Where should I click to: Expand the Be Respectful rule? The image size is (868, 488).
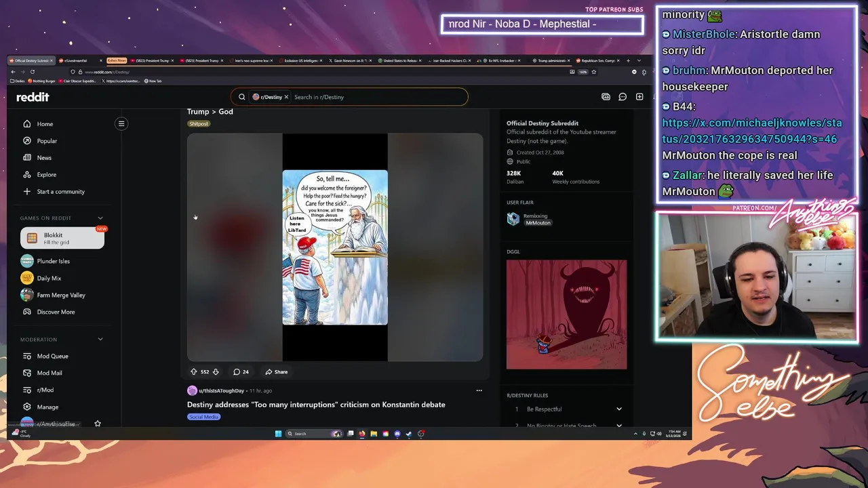coord(619,409)
